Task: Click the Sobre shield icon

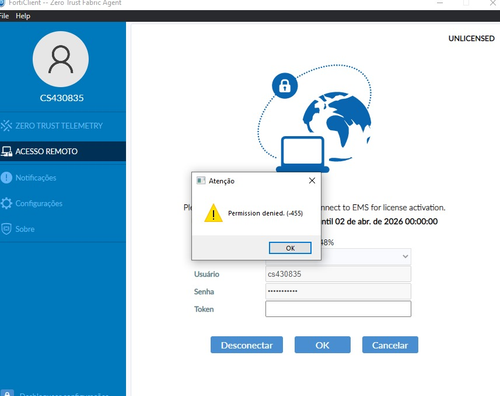Action: [x=6, y=229]
